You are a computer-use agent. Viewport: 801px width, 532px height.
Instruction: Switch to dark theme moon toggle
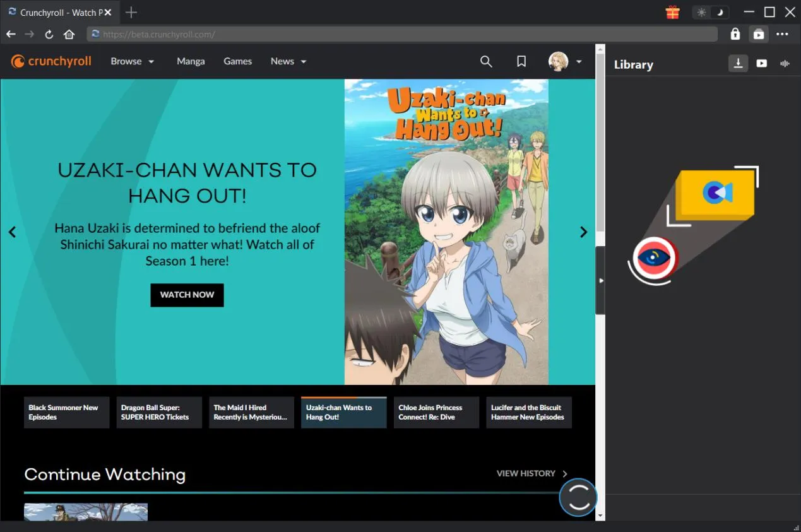coord(720,13)
